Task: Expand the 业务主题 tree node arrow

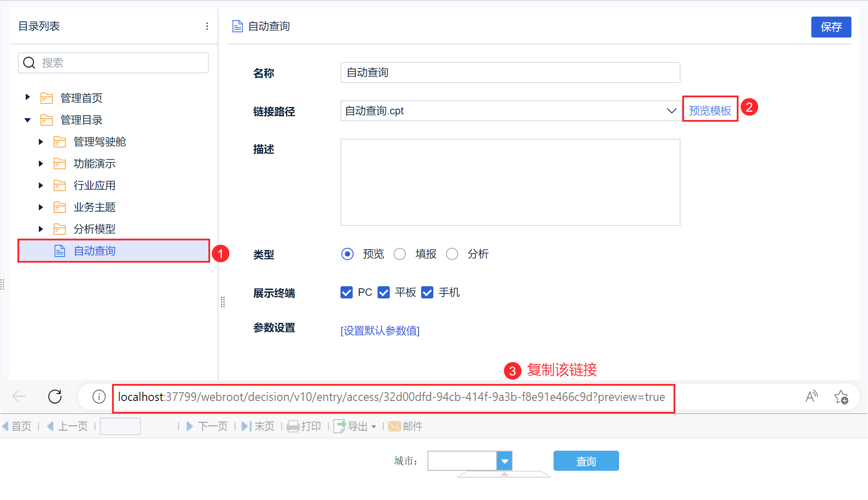Action: 41,207
